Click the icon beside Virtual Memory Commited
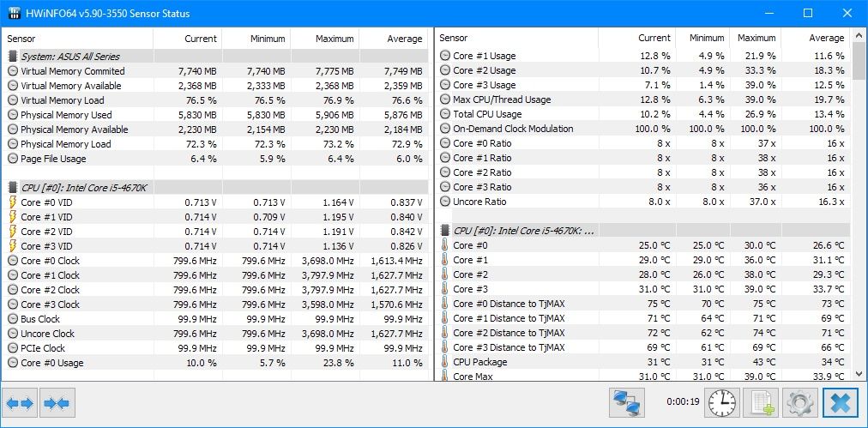Viewport: 868px width, 428px height. tap(13, 71)
